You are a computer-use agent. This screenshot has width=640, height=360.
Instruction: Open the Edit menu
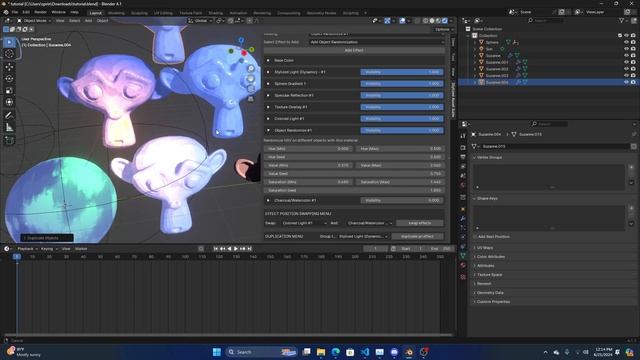(x=26, y=12)
